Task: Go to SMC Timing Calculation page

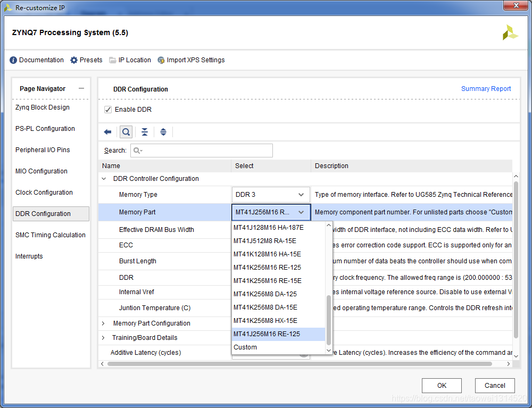Action: [x=51, y=235]
